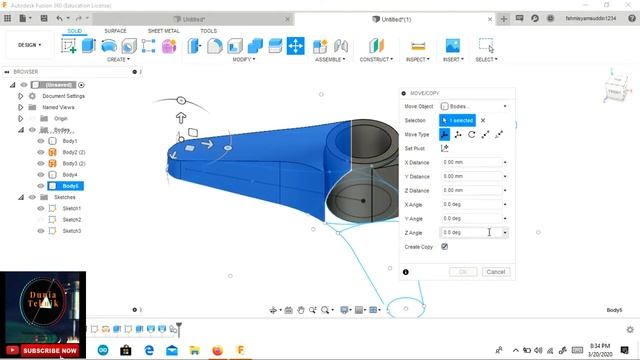
Task: Choose Rotate move type icon
Action: tap(471, 134)
